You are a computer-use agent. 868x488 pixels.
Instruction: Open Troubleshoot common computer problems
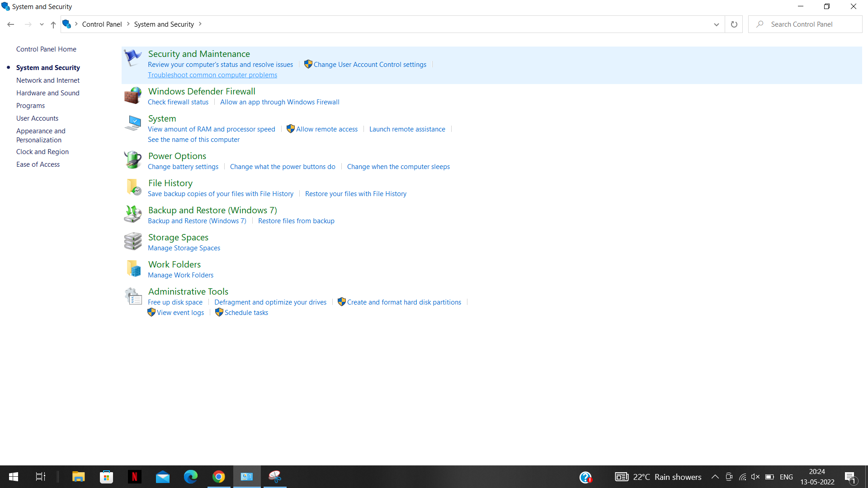pos(212,75)
